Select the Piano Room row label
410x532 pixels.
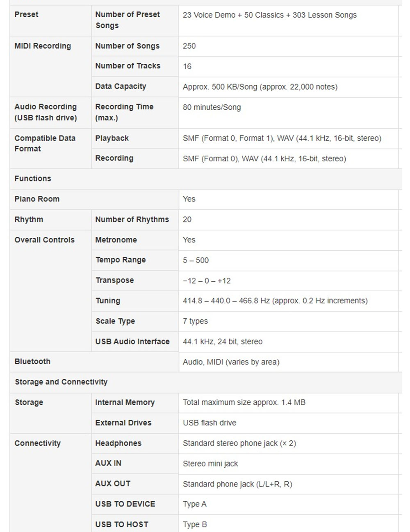[x=37, y=199]
